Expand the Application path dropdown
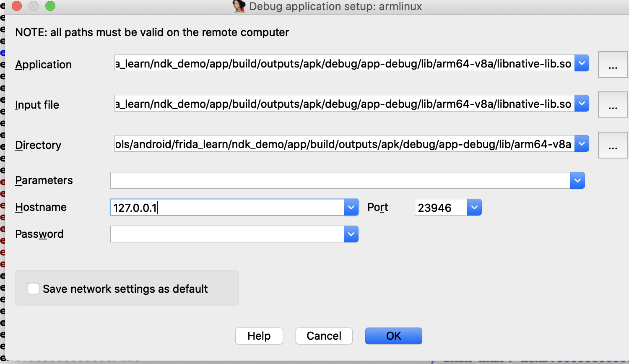Viewport: 629px width, 364px height. pyautogui.click(x=582, y=63)
